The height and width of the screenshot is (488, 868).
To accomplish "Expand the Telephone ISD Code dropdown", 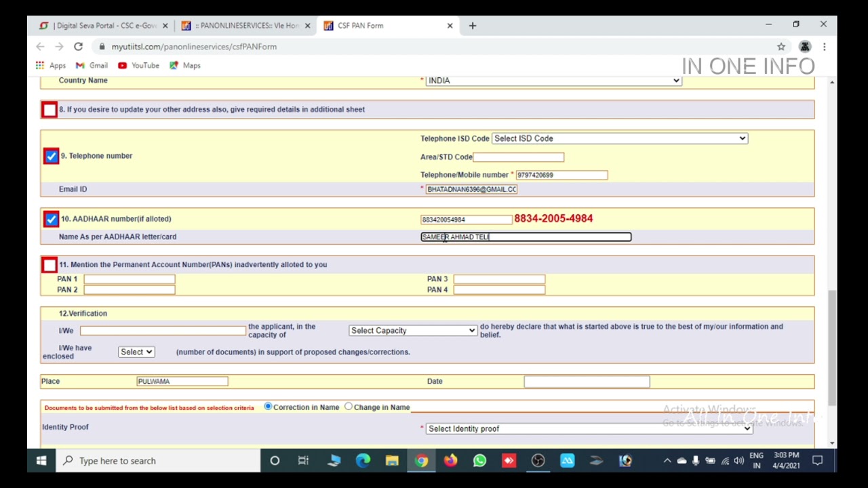I will pos(619,138).
